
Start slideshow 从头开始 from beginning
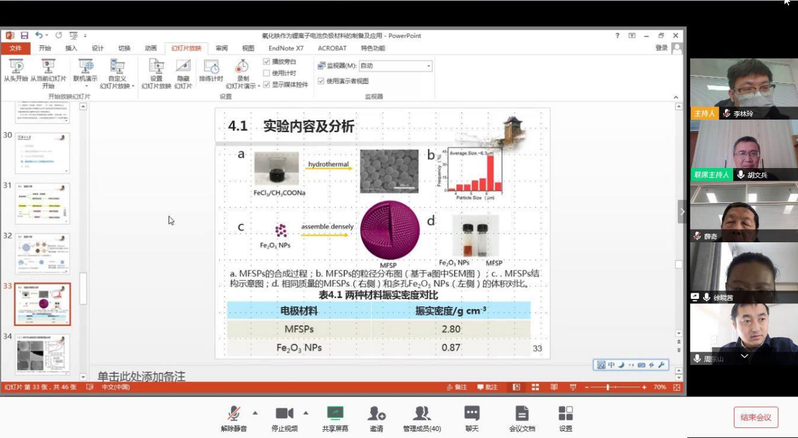point(16,71)
